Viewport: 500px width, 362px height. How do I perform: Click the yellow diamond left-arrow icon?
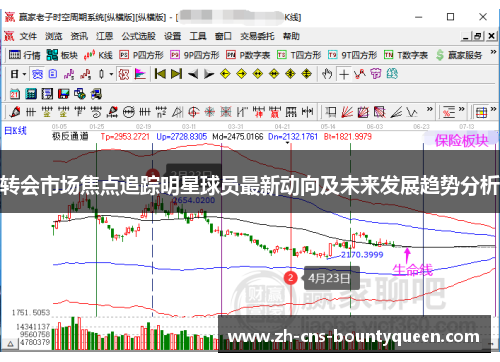coord(226,74)
